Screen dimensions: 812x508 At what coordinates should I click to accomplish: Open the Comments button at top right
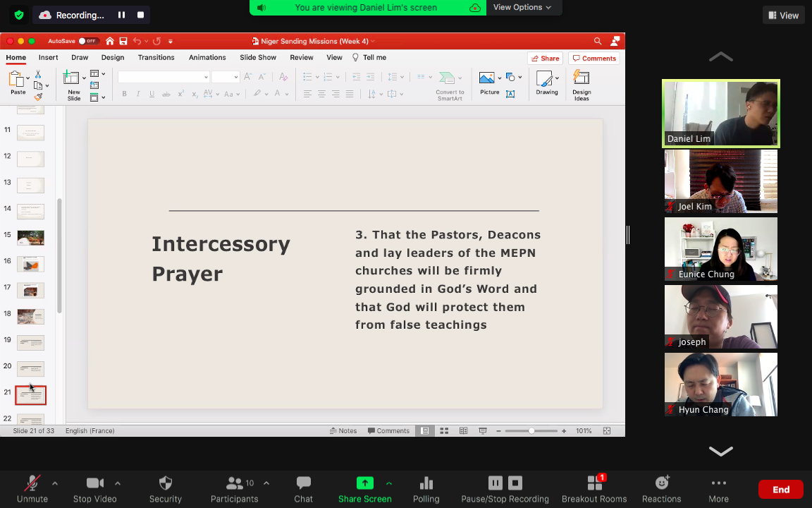(594, 58)
